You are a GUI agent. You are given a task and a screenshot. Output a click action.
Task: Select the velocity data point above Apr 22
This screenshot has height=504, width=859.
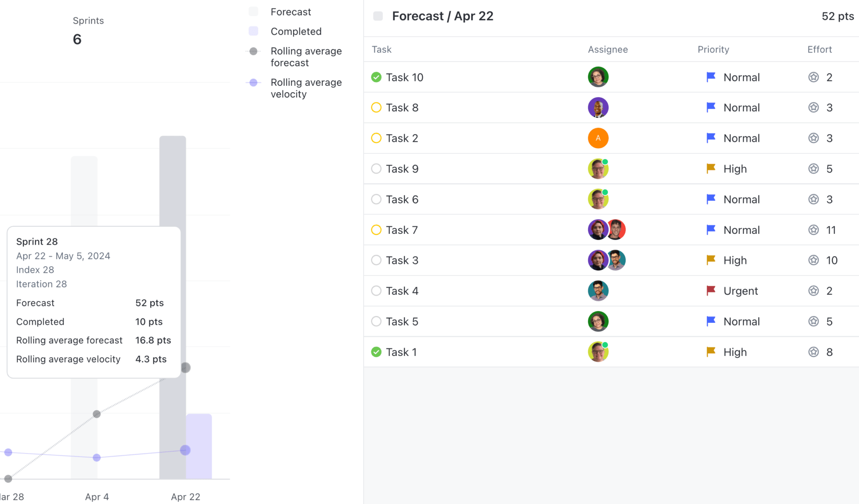click(x=185, y=450)
